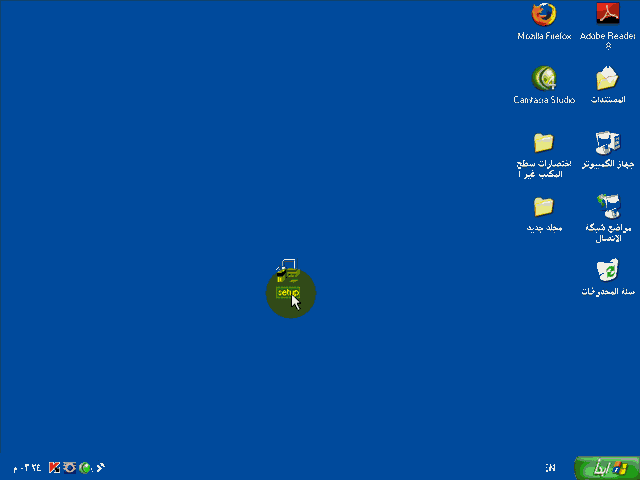Click the Camtasia Studio caption text
This screenshot has height=480, width=640.
coord(544,100)
